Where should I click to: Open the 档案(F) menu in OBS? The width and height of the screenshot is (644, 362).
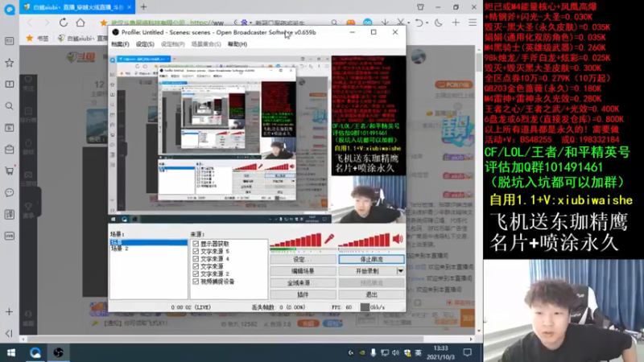pyautogui.click(x=120, y=44)
